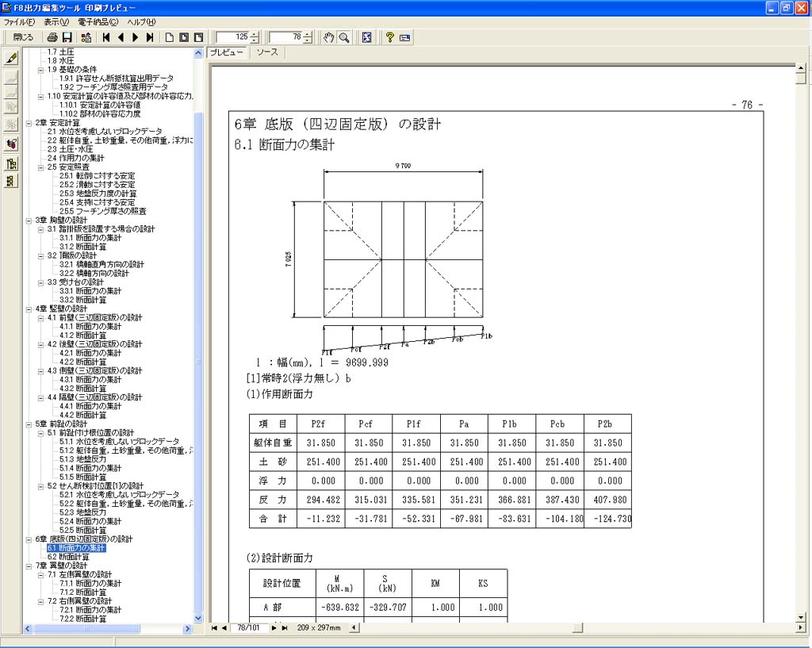812x648 pixels.
Task: Open help via the yellow question mark icon
Action: tap(390, 37)
